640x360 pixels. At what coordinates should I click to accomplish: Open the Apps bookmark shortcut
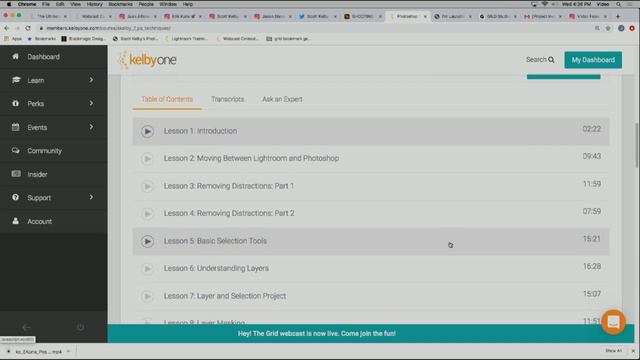click(x=13, y=39)
